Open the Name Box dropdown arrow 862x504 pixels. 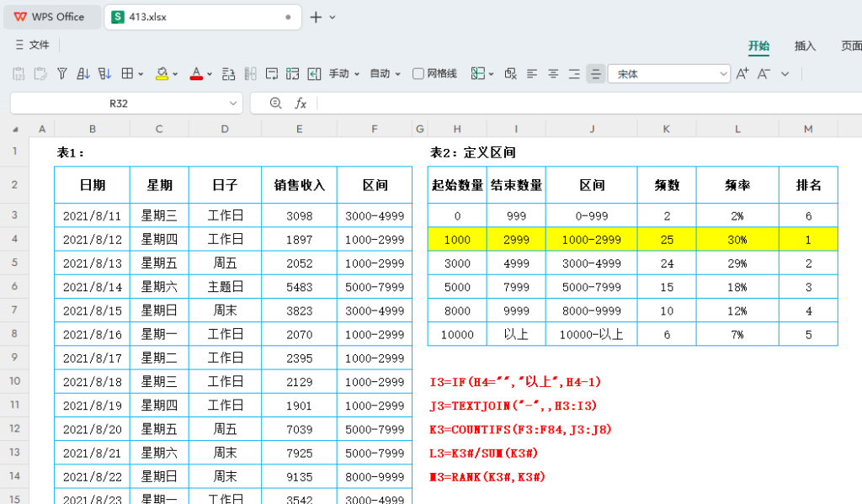(233, 103)
